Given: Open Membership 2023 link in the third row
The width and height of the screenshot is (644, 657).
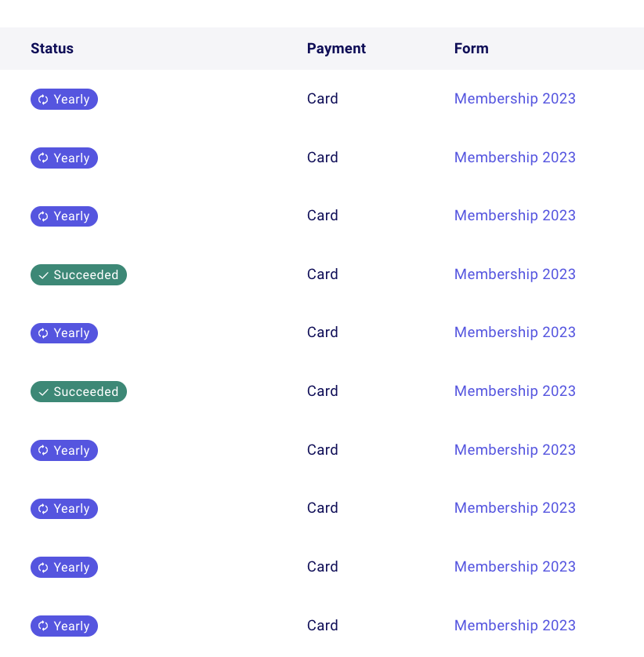Looking at the screenshot, I should click(515, 216).
